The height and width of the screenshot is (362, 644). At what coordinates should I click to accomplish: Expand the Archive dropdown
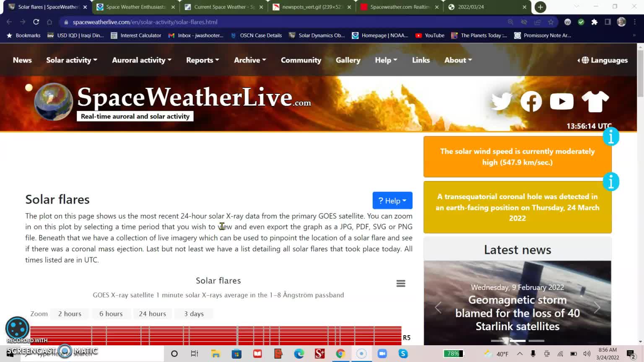(250, 60)
